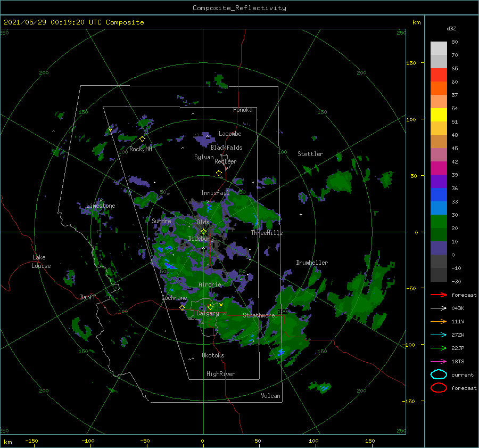Select the lightest gray swatch atop dBZ scale
Screen dimensions: 479x448
pos(439,48)
